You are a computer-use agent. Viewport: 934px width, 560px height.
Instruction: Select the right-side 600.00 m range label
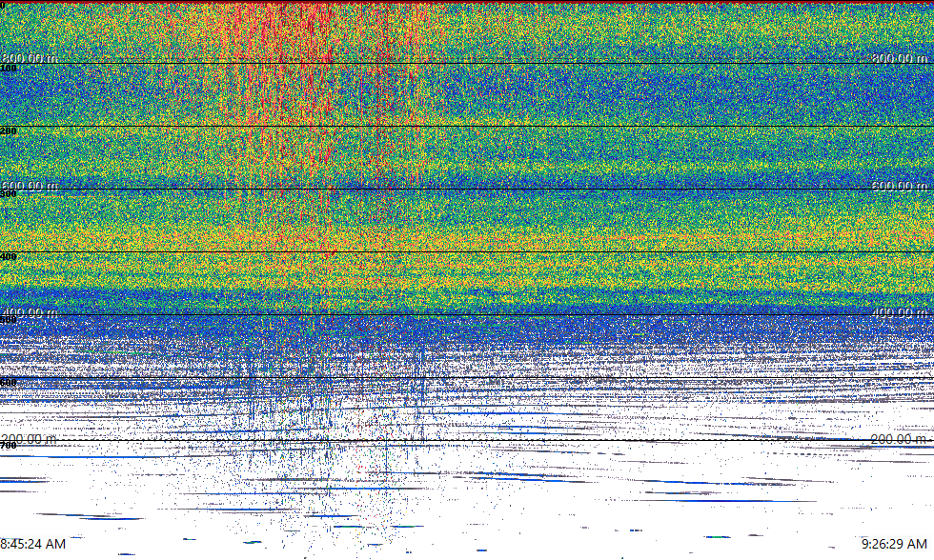[900, 185]
